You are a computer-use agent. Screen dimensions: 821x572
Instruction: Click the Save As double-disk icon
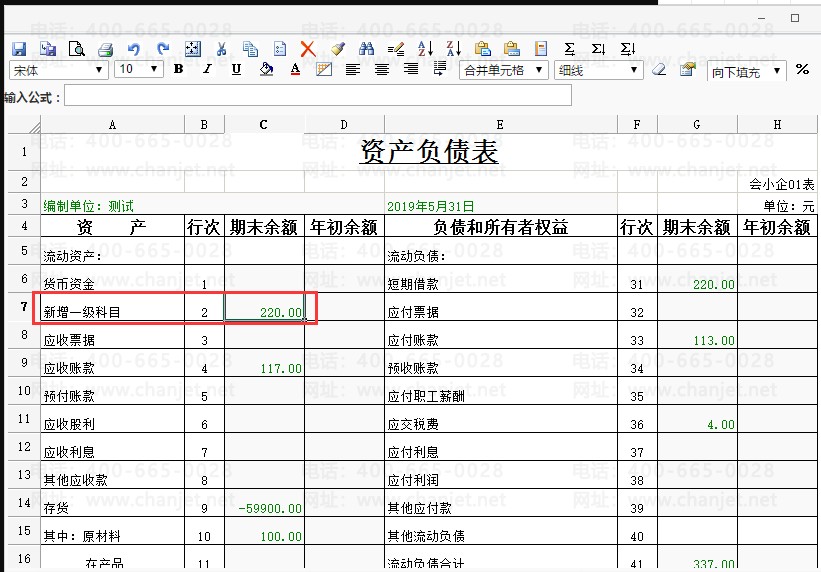(x=48, y=49)
